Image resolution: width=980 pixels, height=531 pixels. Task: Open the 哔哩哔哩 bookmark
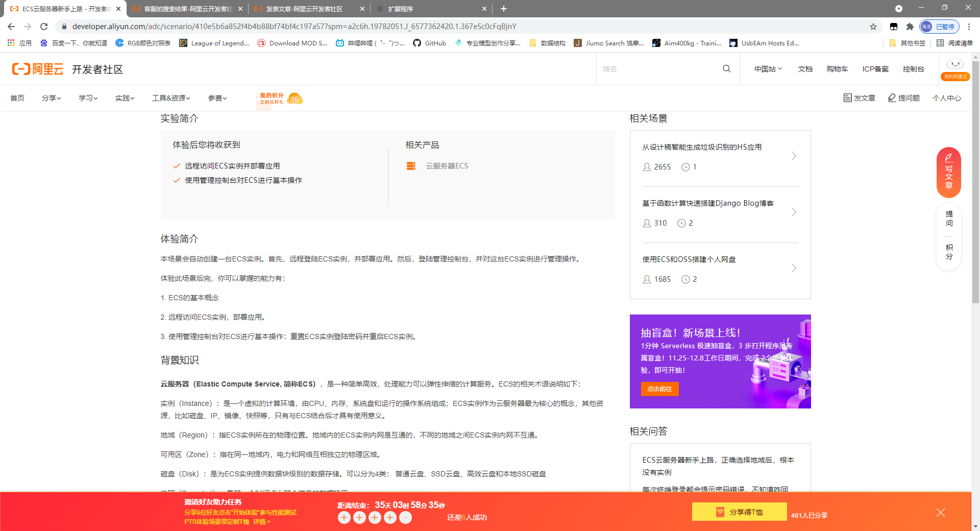(x=370, y=43)
